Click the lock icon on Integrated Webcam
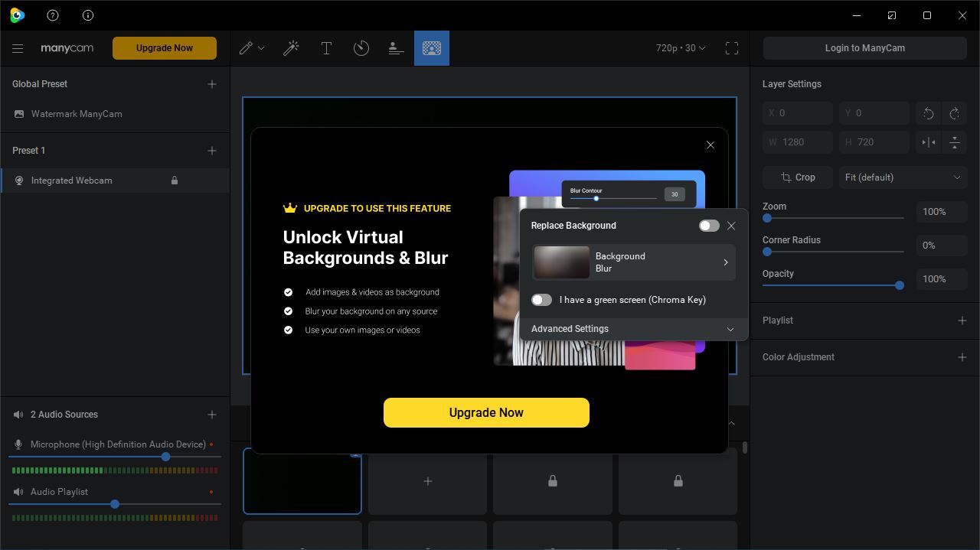 tap(175, 181)
